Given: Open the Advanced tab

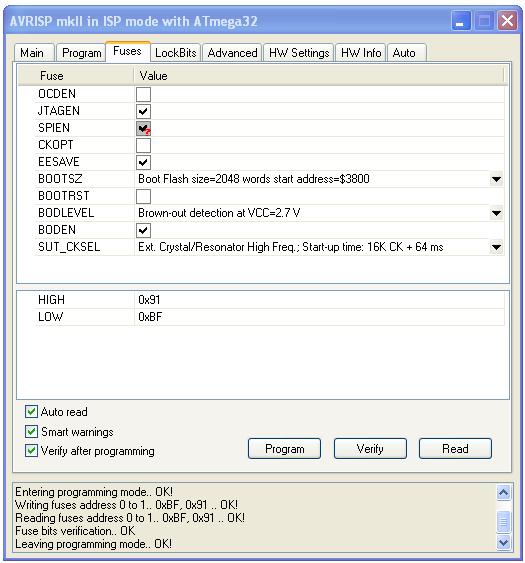Looking at the screenshot, I should click(x=232, y=53).
